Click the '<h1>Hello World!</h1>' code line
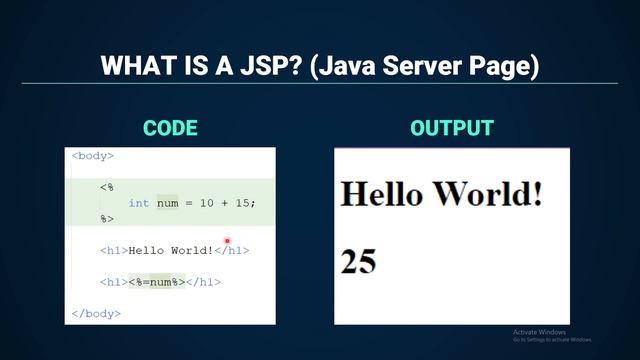The image size is (640, 360). coord(175,250)
